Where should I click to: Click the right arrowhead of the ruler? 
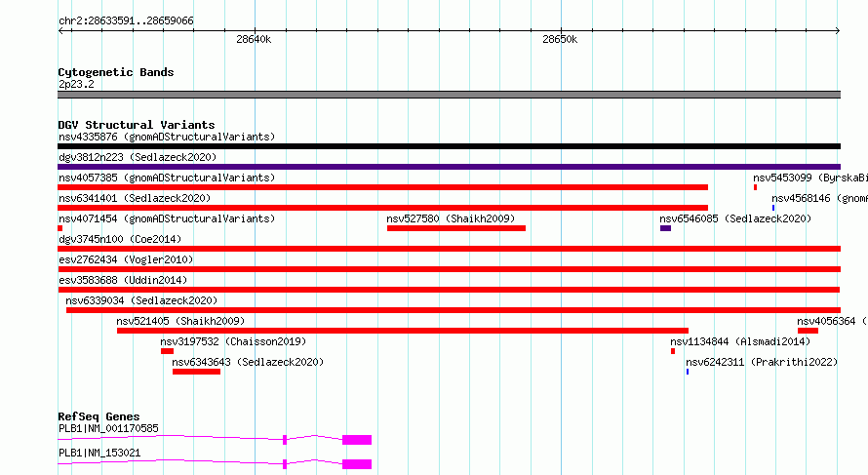(x=838, y=31)
